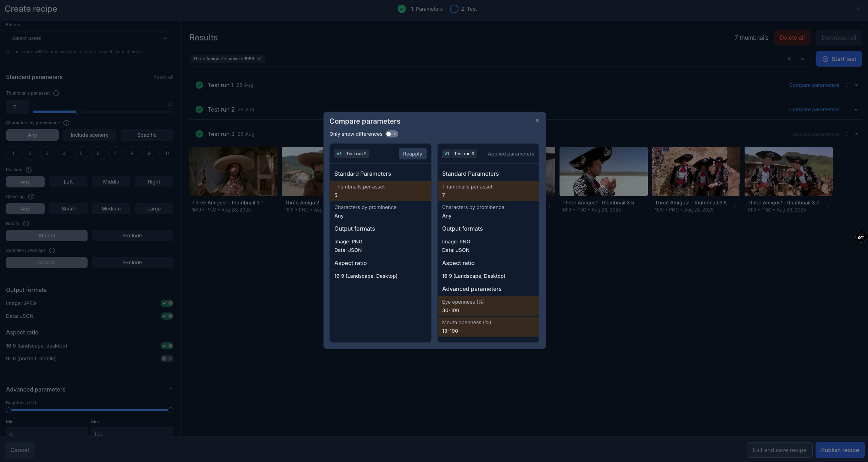Image resolution: width=868 pixels, height=462 pixels.
Task: Collapse the Test run 3 row
Action: [x=856, y=134]
